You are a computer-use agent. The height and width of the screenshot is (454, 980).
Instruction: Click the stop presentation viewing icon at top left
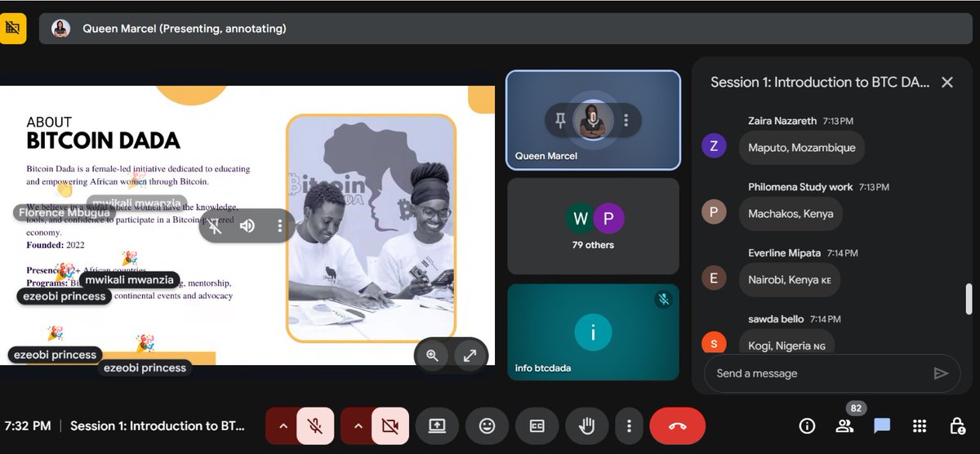point(13,28)
